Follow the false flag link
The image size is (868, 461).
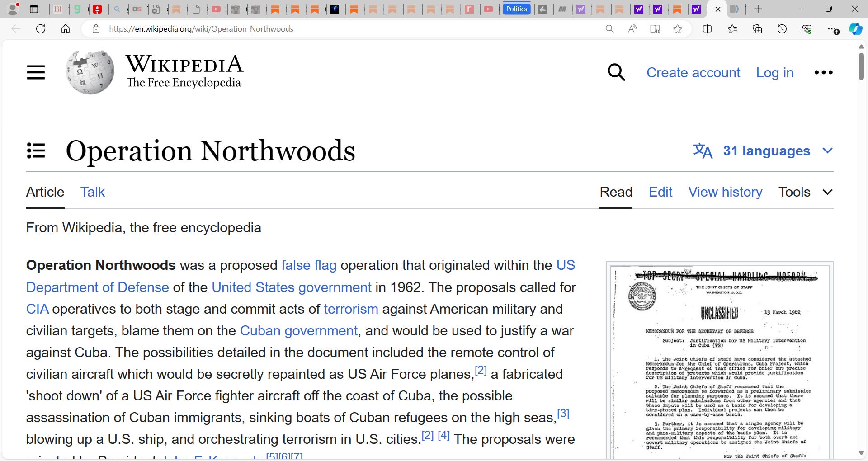click(x=309, y=265)
